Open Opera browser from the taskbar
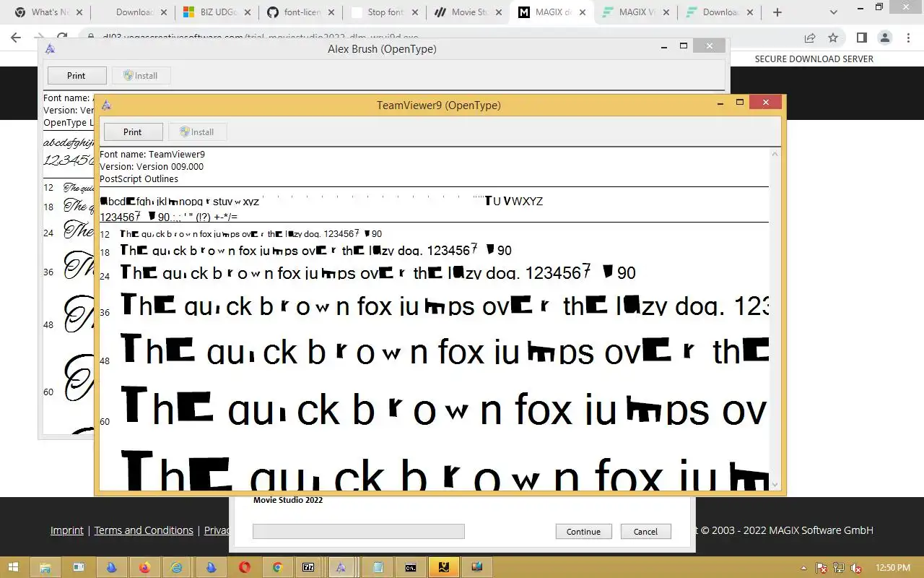Image resolution: width=924 pixels, height=578 pixels. [x=244, y=567]
